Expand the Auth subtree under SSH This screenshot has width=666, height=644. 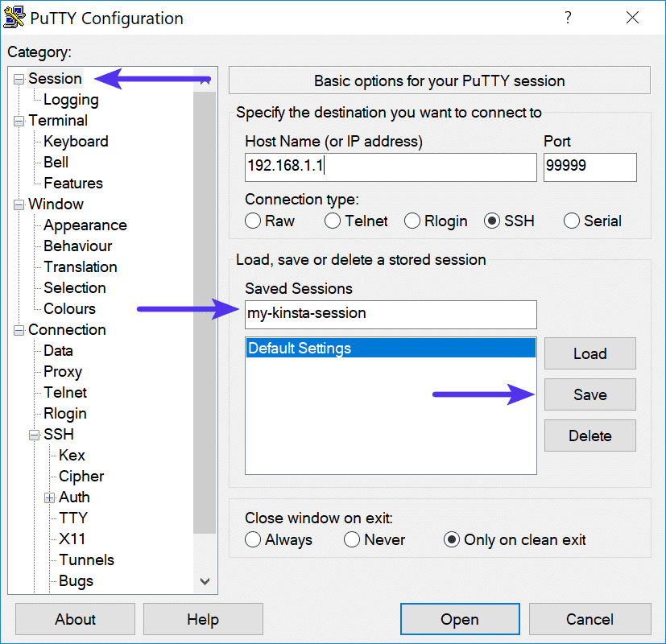coord(49,497)
